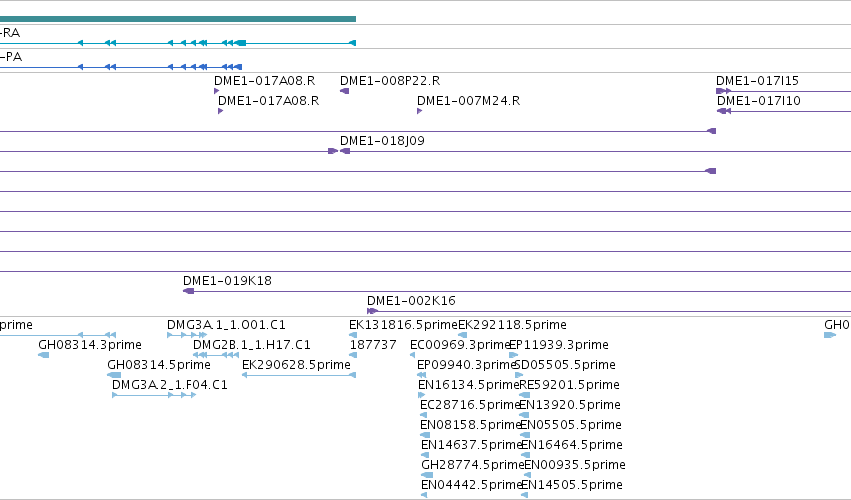Click the EN14505.5prime EST label
The image size is (851, 500).
coord(571,486)
